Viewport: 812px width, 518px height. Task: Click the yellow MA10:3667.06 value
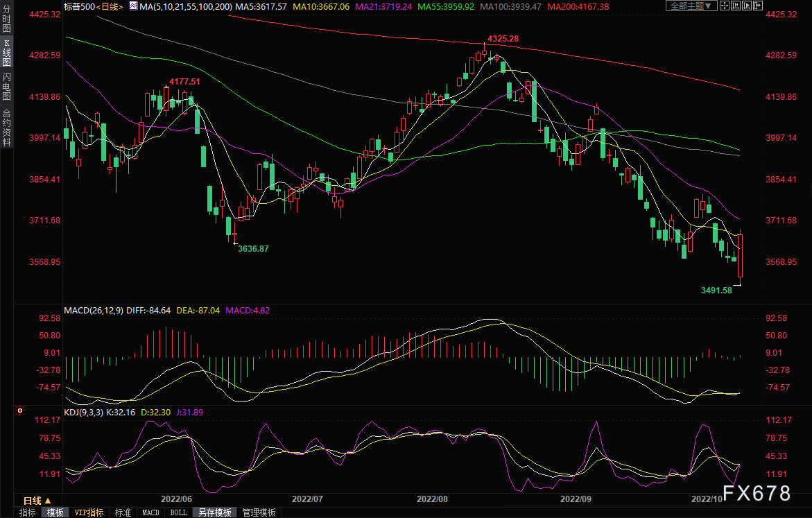tap(321, 7)
